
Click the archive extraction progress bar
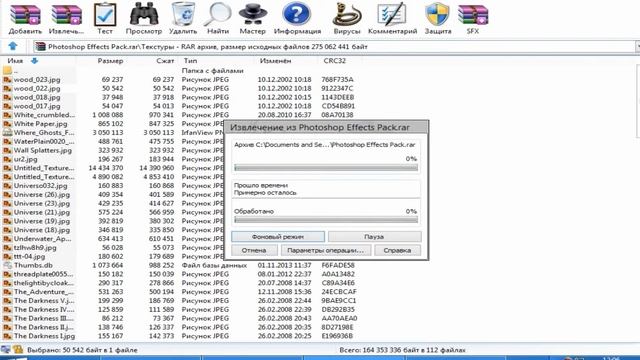pyautogui.click(x=326, y=168)
